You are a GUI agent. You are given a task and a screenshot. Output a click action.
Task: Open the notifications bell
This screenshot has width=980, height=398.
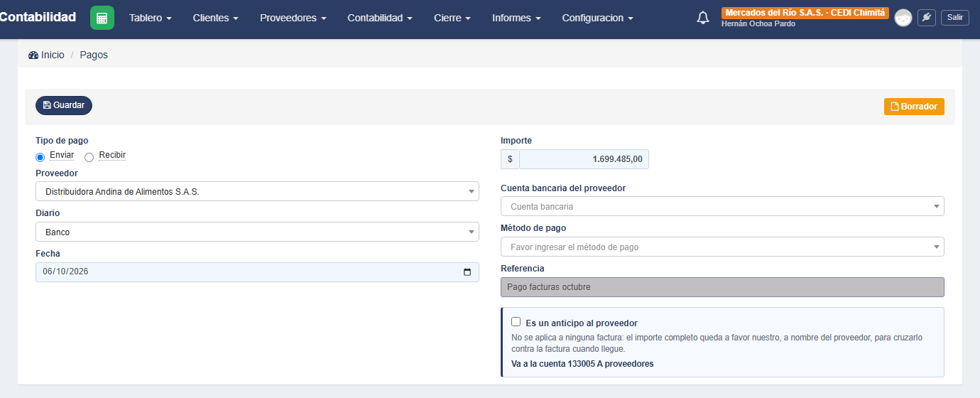pyautogui.click(x=703, y=18)
